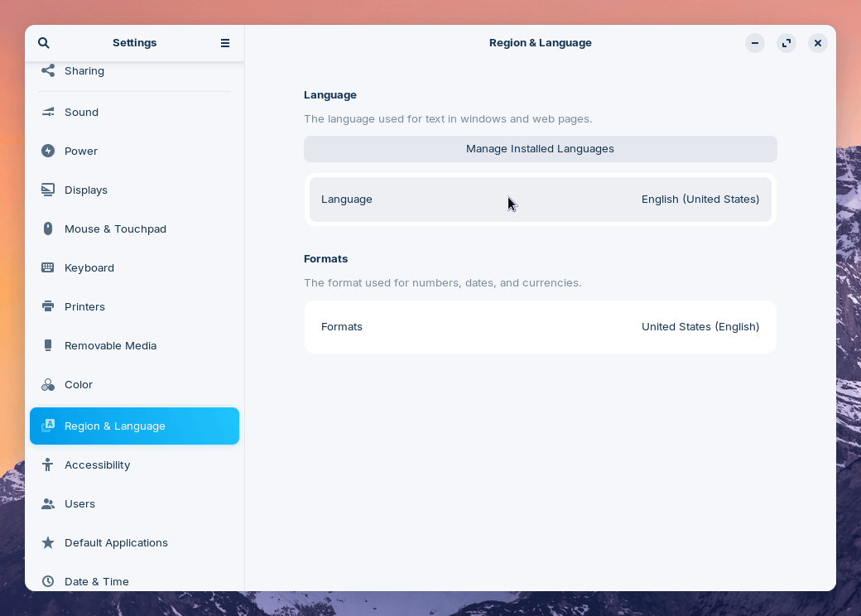The image size is (861, 616).
Task: Select the Printers icon
Action: tap(47, 306)
